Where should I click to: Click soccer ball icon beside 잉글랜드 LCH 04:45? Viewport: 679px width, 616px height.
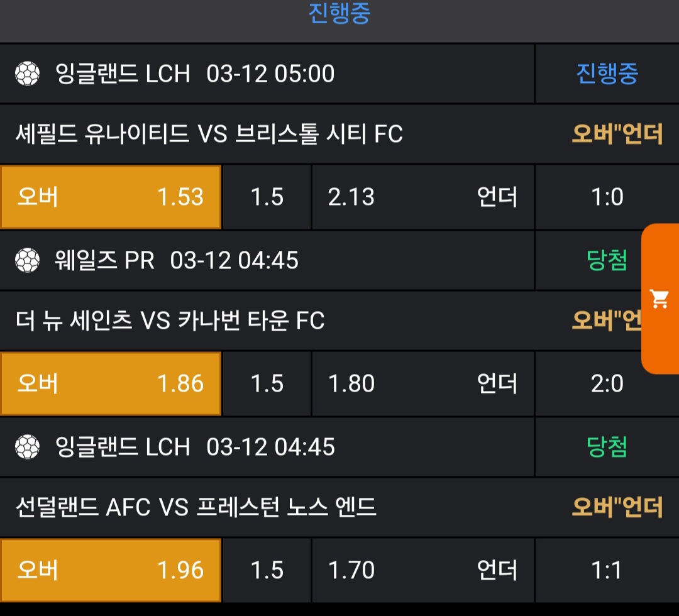[x=27, y=447]
